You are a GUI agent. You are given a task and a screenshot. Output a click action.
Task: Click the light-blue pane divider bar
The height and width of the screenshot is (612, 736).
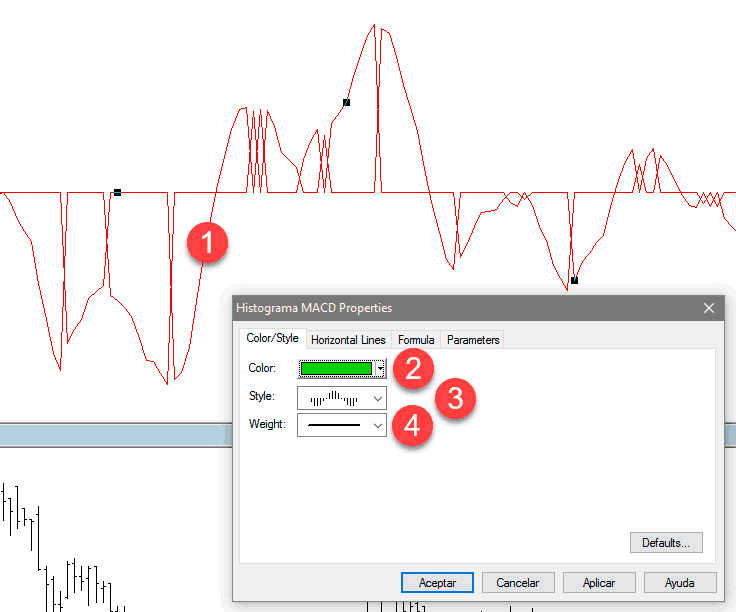tap(116, 435)
